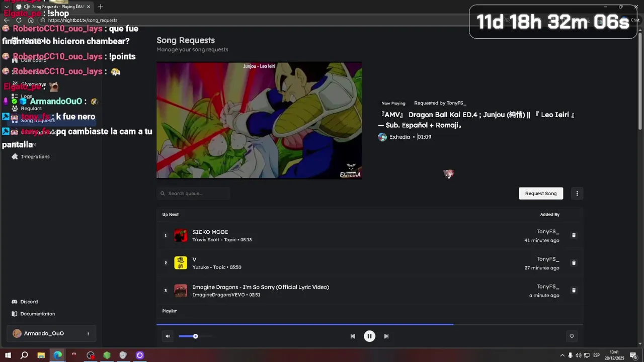Open the system volume tray icon
The width and height of the screenshot is (644, 362).
point(578,355)
